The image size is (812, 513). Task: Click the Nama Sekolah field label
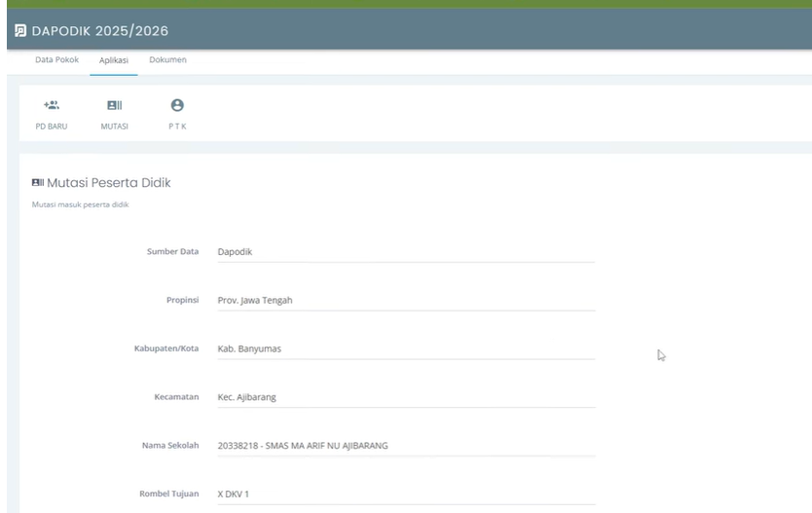coord(172,446)
